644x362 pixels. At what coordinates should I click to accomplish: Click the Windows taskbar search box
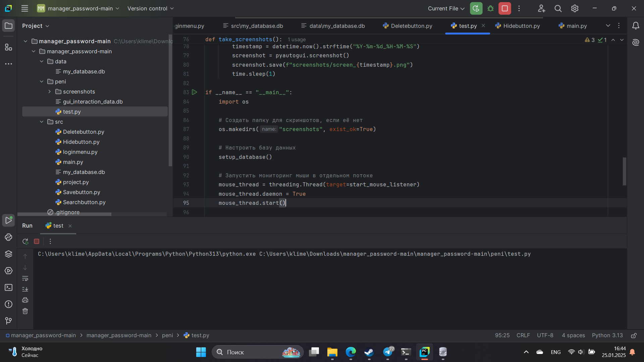257,352
